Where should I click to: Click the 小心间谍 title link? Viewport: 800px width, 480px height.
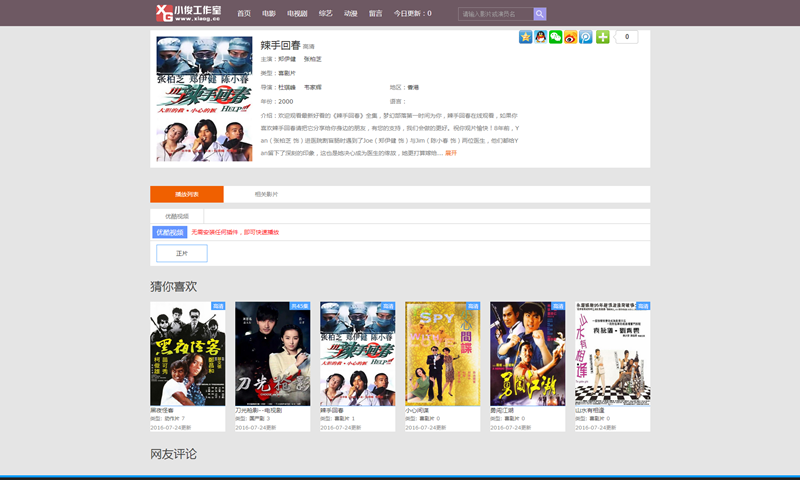417,411
